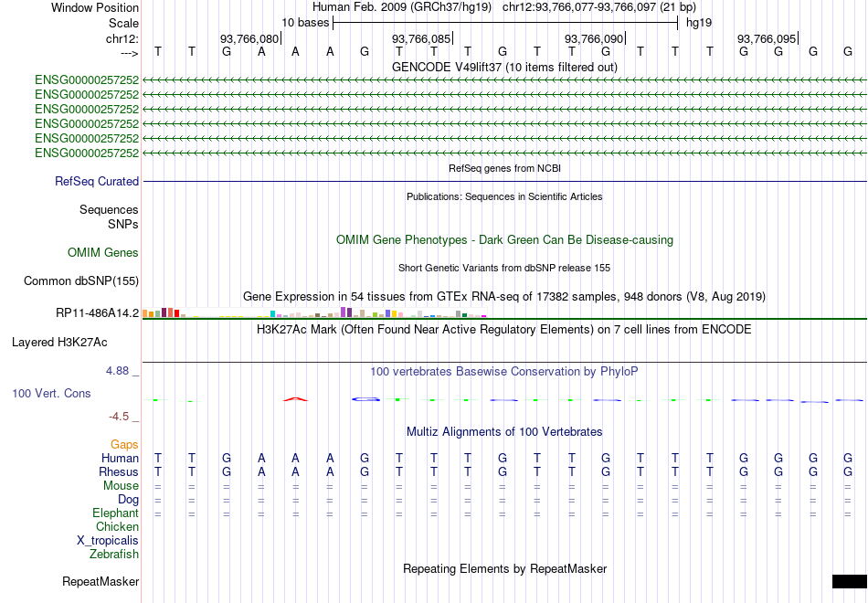868x603 pixels.
Task: Select the Zebrafish alignment row label
Action: (x=114, y=555)
